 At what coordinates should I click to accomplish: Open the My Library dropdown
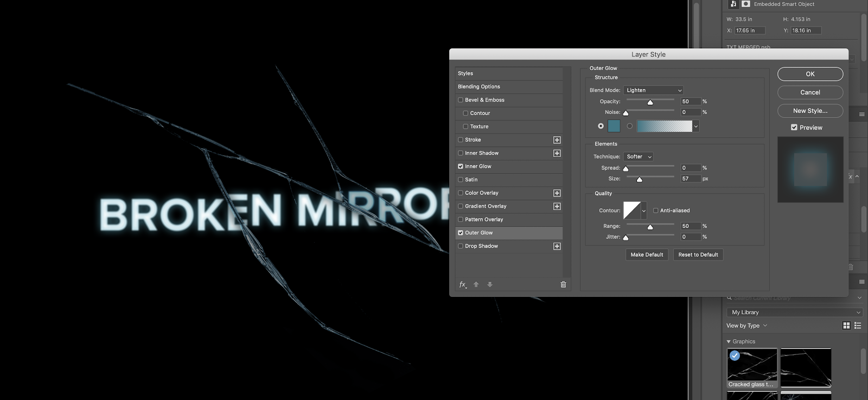pyautogui.click(x=795, y=313)
